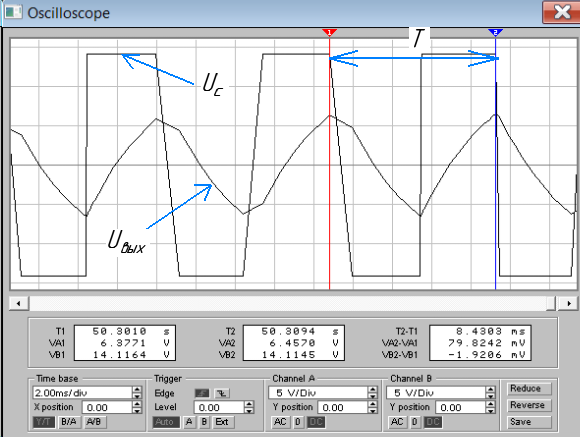
Task: Click the Reduce button
Action: pyautogui.click(x=529, y=389)
